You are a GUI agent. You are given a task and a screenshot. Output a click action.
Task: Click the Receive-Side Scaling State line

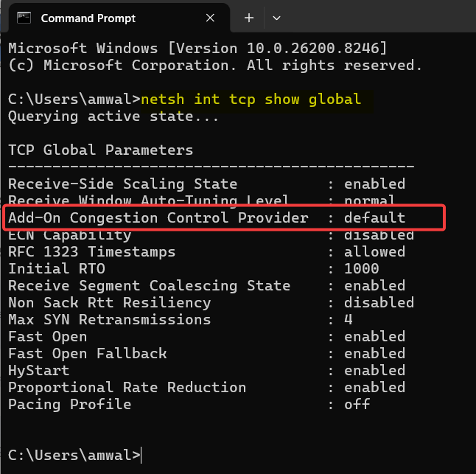click(122, 184)
